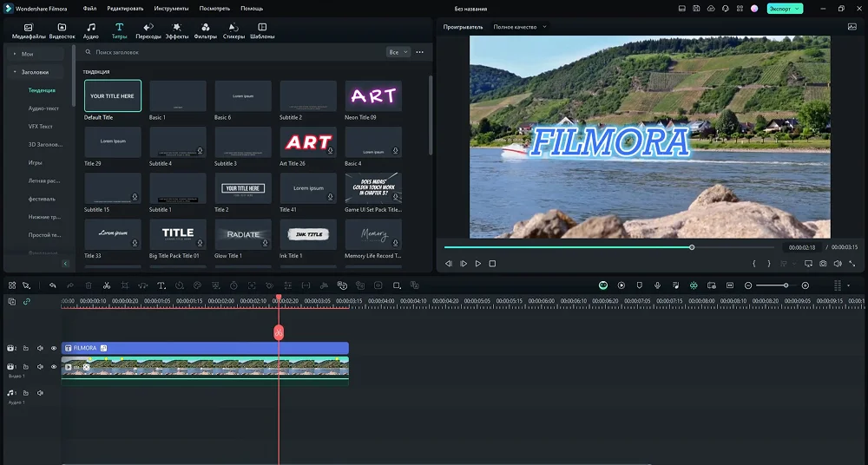Click the selection pointer tool in timeline toolbar
Viewport: 868px width, 465px height.
(x=26, y=285)
